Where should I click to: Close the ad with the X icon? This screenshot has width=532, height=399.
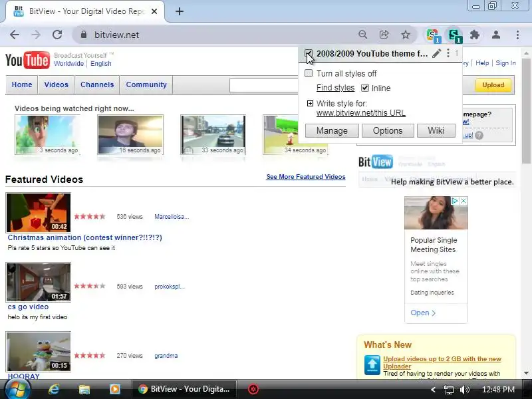pyautogui.click(x=463, y=201)
